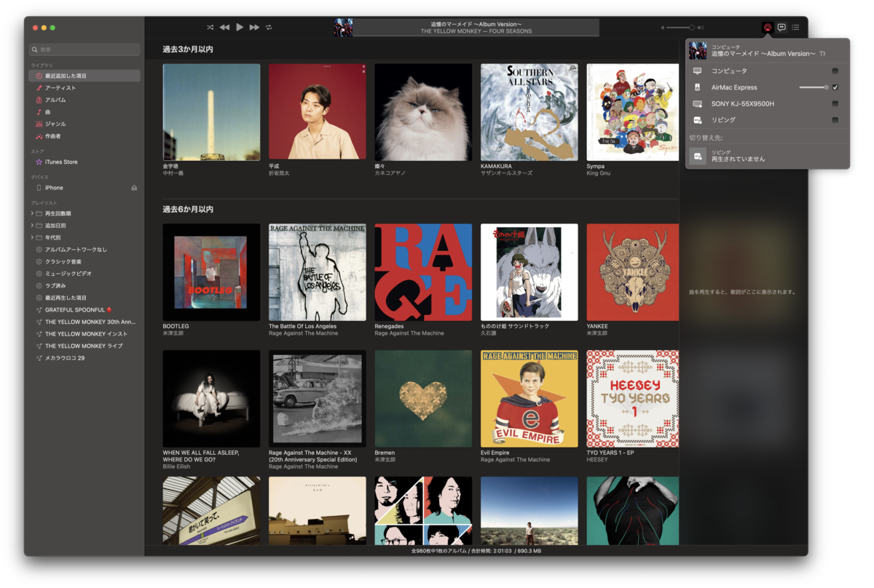Screen dimensions: 874x588
Task: Open the 最近再生した項目 smart playlist
Action: point(66,298)
